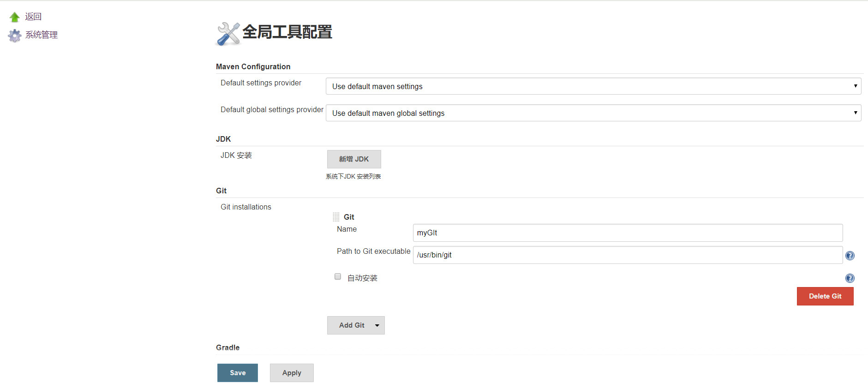This screenshot has height=383, width=868.
Task: Click the 自动安装 label text
Action: click(362, 278)
